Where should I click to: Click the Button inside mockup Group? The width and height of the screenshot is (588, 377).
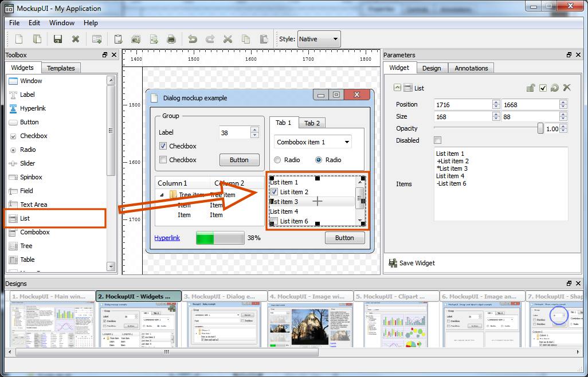click(x=239, y=160)
